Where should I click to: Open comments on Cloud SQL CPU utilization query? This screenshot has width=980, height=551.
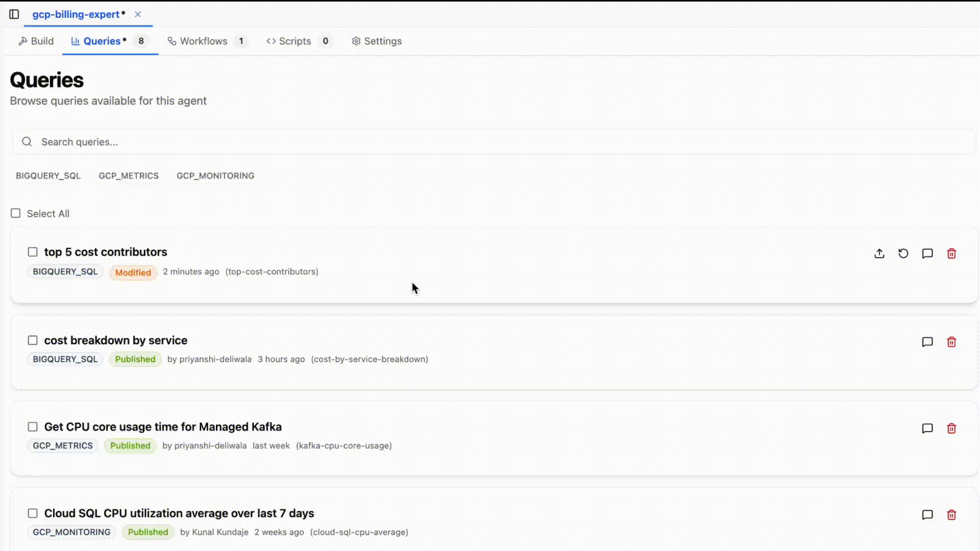tap(927, 515)
